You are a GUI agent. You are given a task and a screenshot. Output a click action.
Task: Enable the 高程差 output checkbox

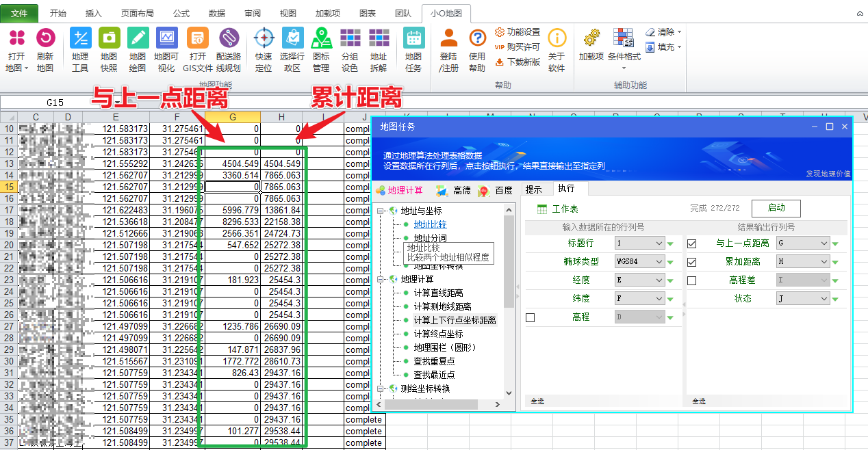click(x=692, y=280)
